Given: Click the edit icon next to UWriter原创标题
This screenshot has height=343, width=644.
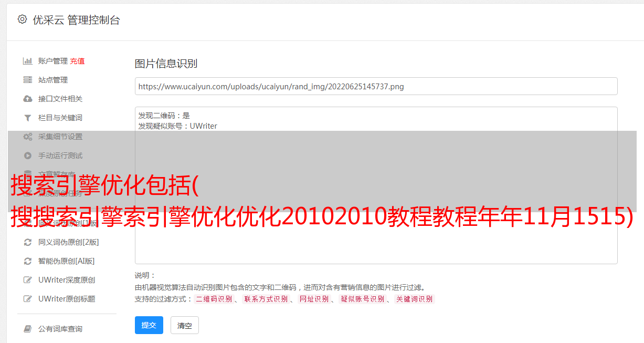Looking at the screenshot, I should tap(28, 299).
